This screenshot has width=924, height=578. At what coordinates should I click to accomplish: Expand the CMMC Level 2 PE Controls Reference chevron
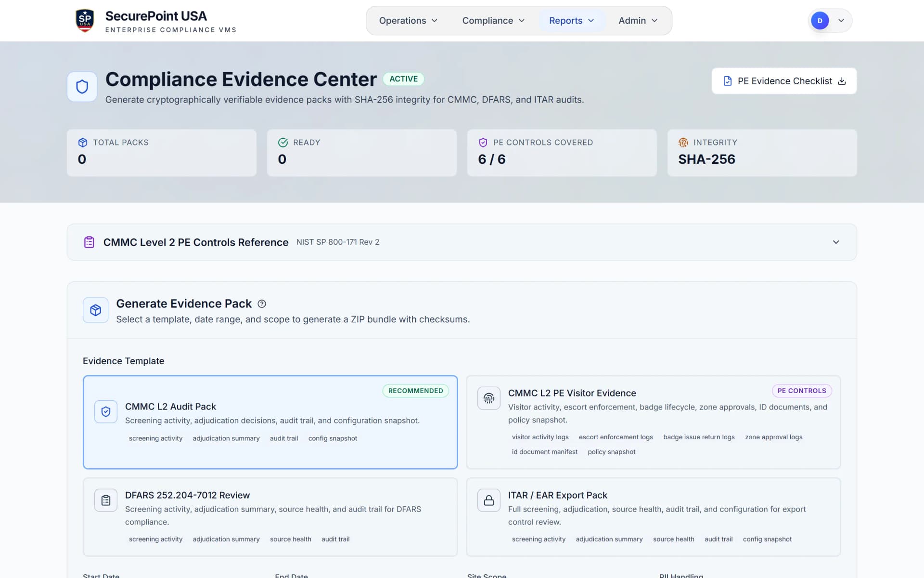click(836, 242)
